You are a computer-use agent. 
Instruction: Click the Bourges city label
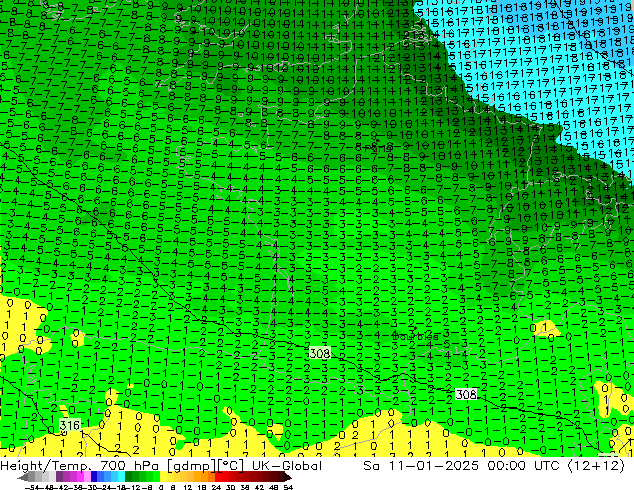416,337
